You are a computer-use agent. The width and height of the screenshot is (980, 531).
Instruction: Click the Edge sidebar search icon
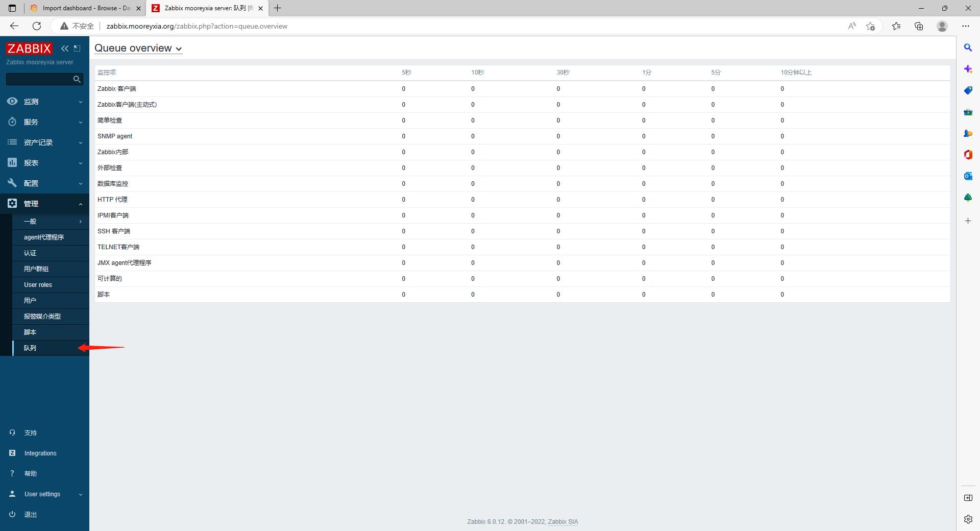pyautogui.click(x=968, y=47)
